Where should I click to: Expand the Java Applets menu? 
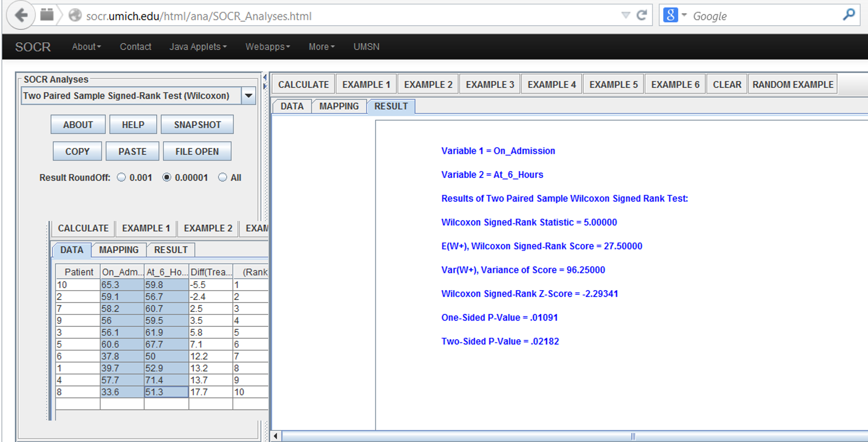[198, 47]
